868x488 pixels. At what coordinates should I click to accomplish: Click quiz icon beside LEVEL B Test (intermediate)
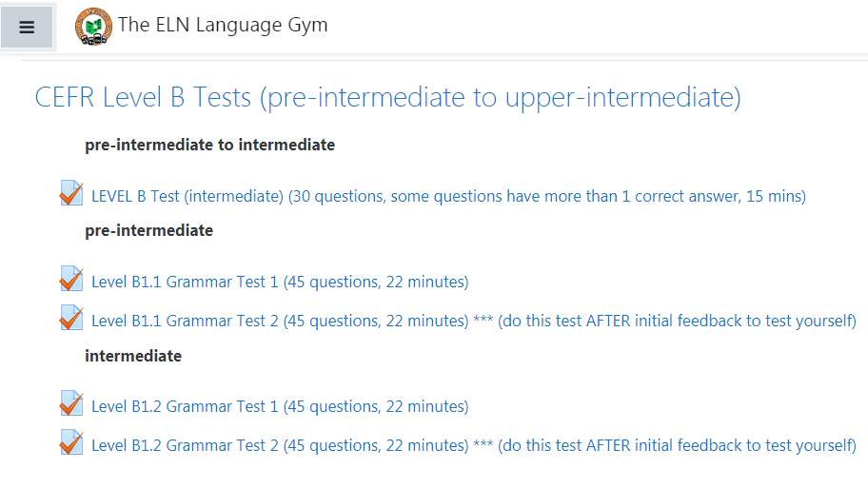70,193
